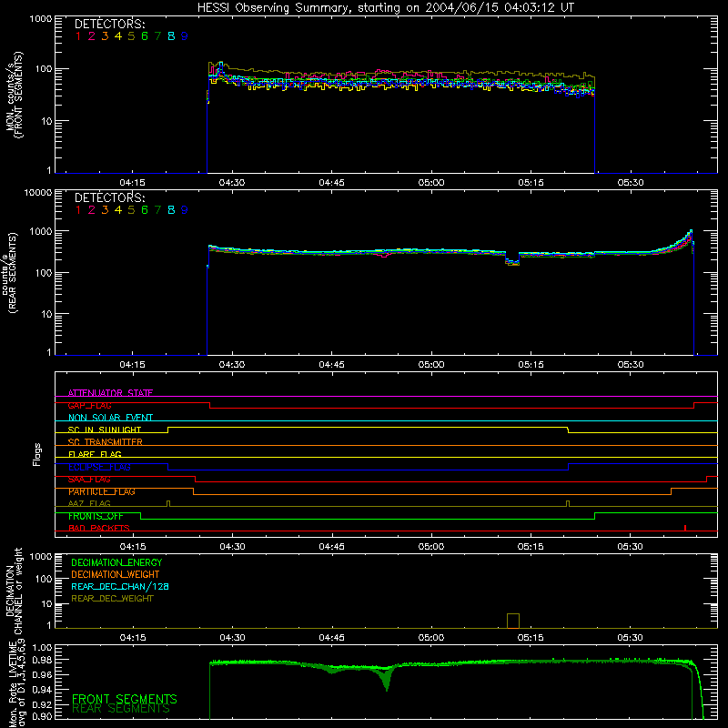Select the A47_FLAG label
The width and height of the screenshot is (728, 728).
tap(89, 504)
